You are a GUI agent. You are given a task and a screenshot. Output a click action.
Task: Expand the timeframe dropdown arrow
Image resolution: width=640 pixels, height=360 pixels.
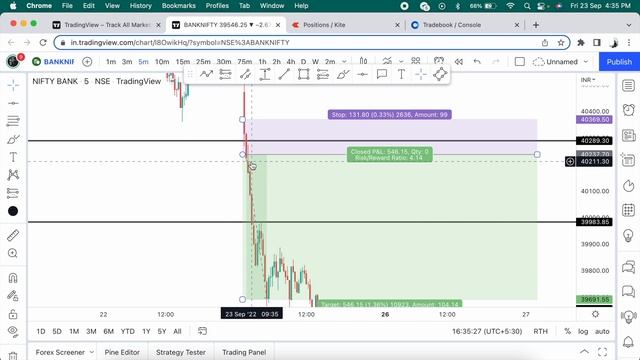[x=344, y=62]
